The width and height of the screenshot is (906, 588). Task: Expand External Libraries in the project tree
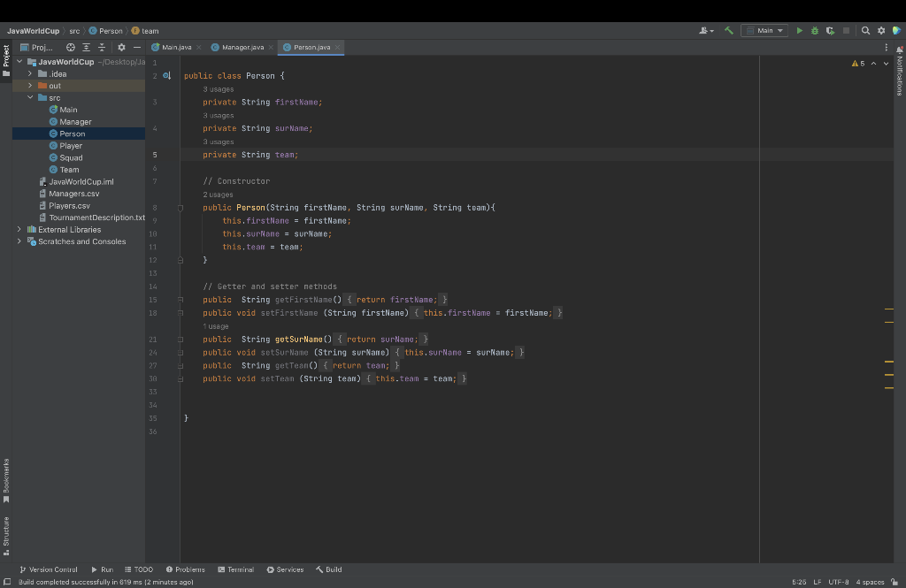(x=18, y=229)
